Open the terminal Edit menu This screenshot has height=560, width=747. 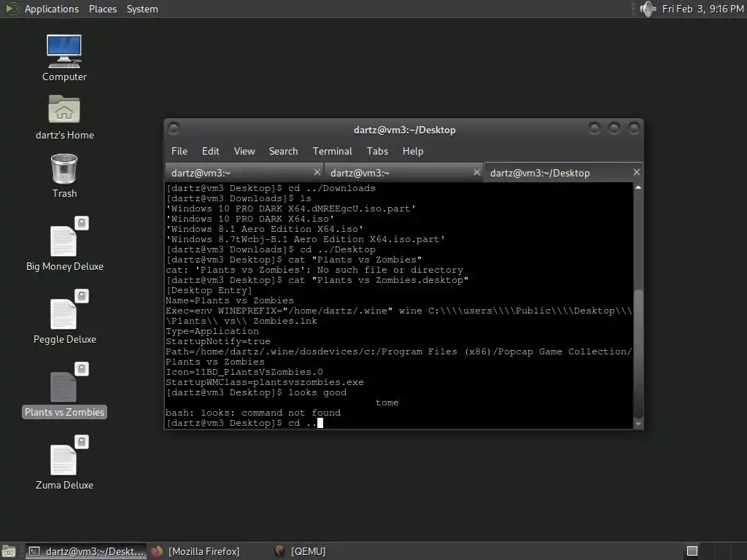point(211,151)
